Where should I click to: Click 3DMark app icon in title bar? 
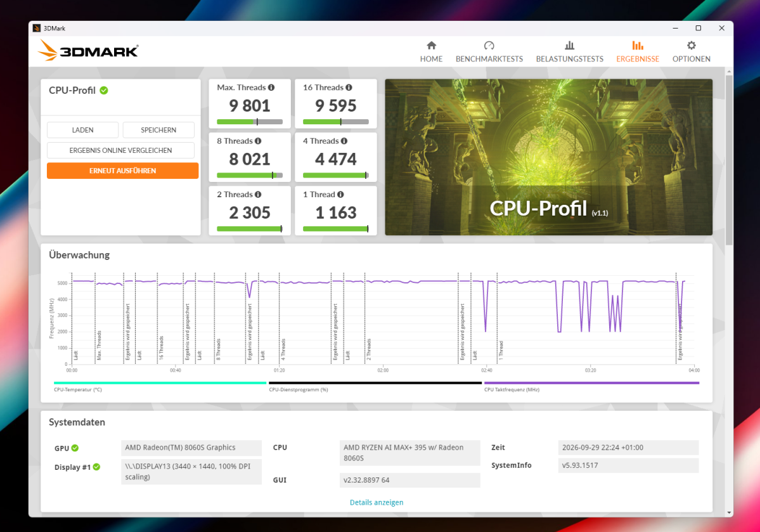tap(36, 28)
